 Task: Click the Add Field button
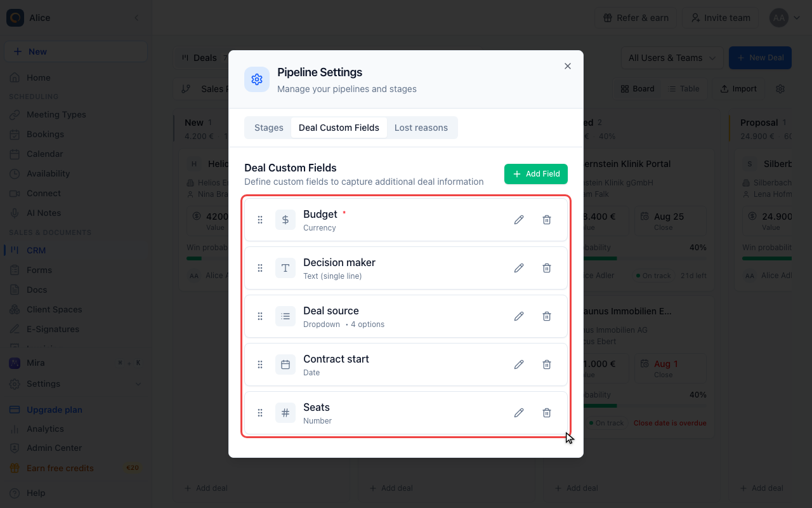[x=536, y=174]
